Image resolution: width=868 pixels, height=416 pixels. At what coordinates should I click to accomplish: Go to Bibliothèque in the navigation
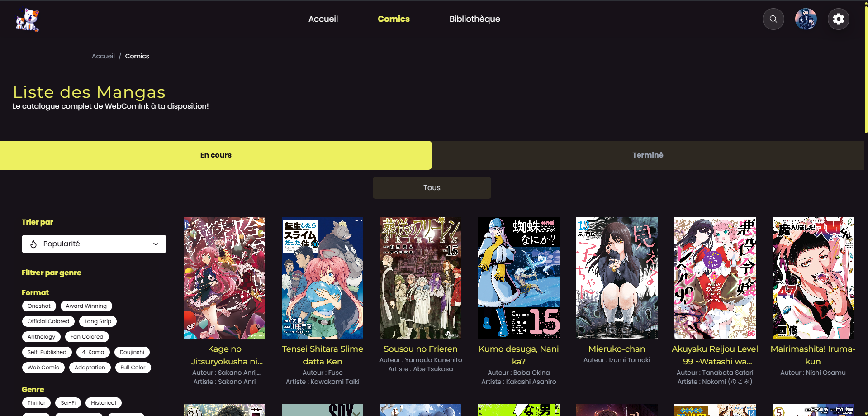pyautogui.click(x=474, y=19)
